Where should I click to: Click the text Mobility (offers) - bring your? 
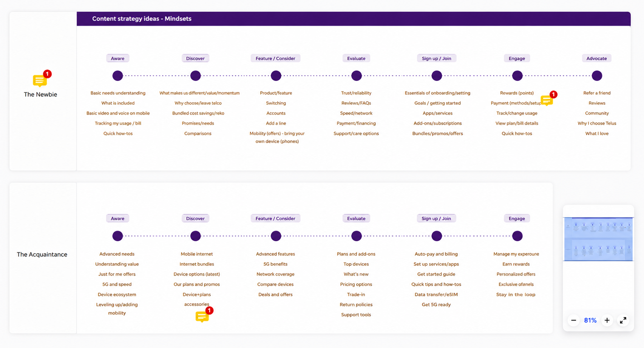277,134
